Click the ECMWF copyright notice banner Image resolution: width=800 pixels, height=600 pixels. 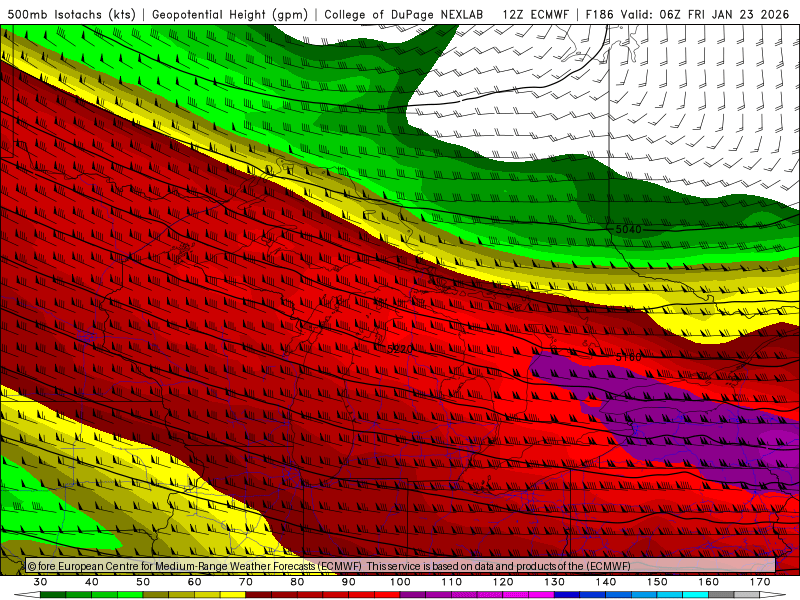[x=401, y=565]
